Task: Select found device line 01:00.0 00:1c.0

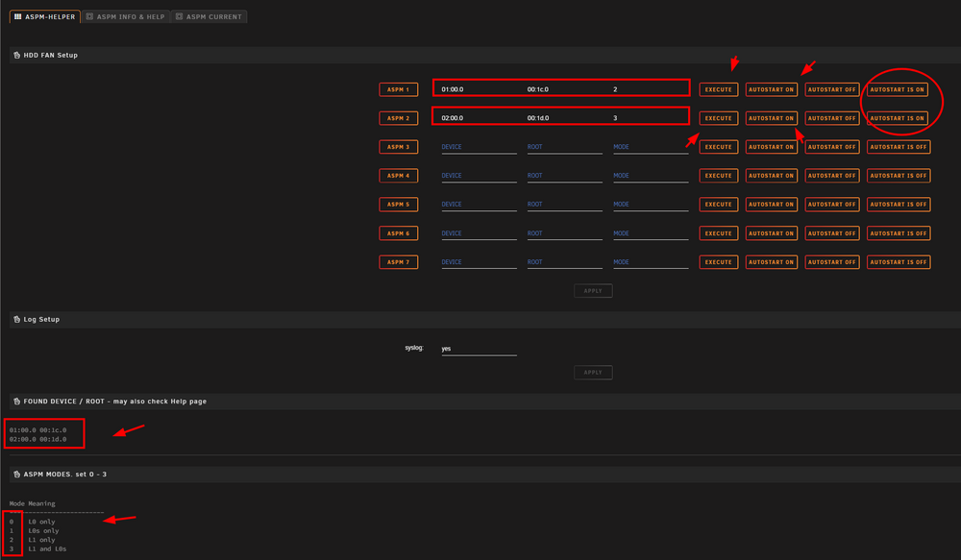Action: [38, 430]
